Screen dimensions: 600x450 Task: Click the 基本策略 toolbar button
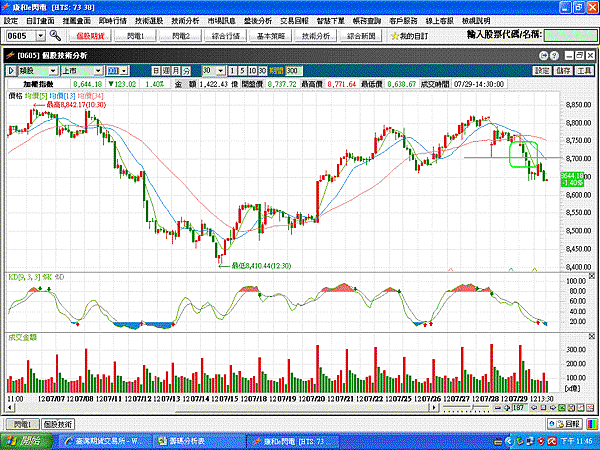(271, 36)
